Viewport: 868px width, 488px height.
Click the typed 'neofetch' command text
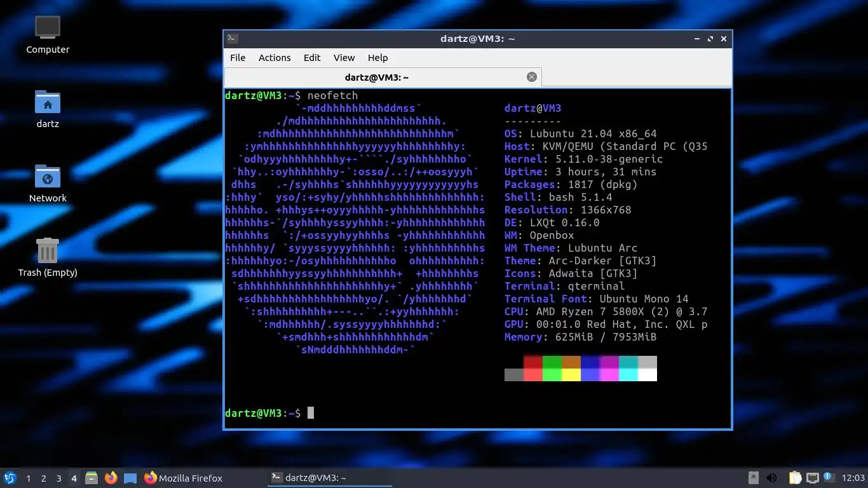tap(333, 95)
